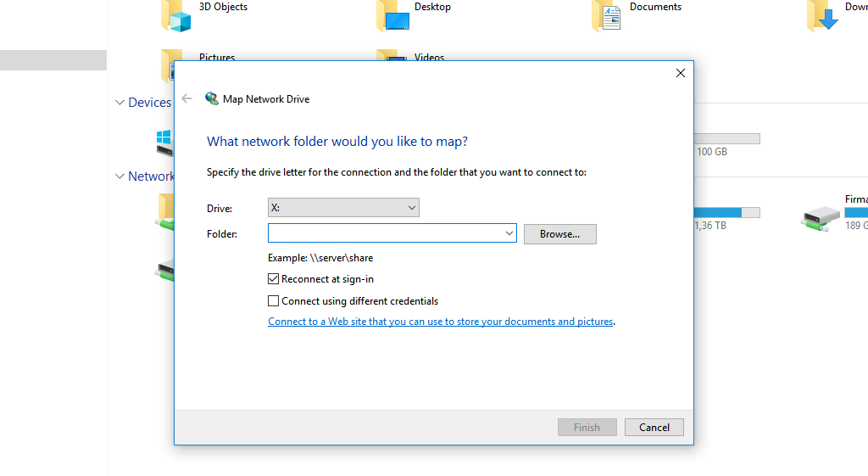Viewport: 868px width, 476px height.
Task: Collapse the Devices section chevron
Action: 120,103
